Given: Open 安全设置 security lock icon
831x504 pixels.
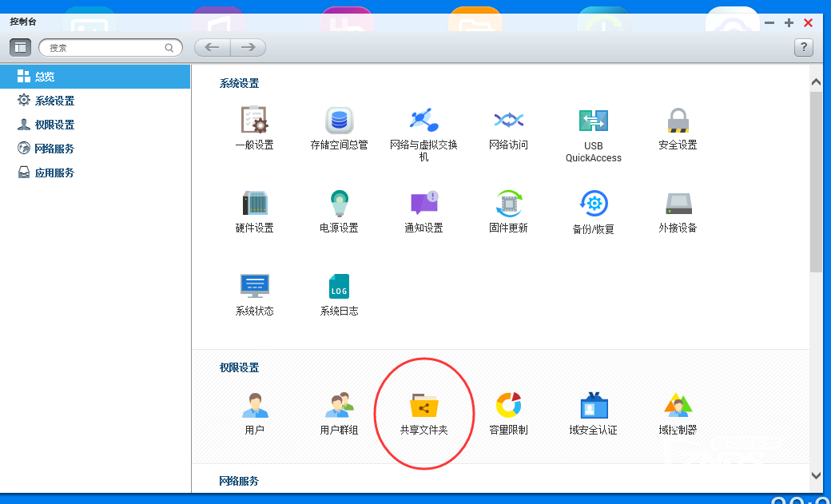Looking at the screenshot, I should click(x=678, y=120).
